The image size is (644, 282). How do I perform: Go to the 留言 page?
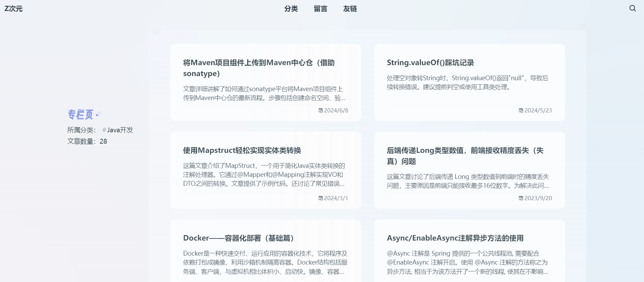320,9
